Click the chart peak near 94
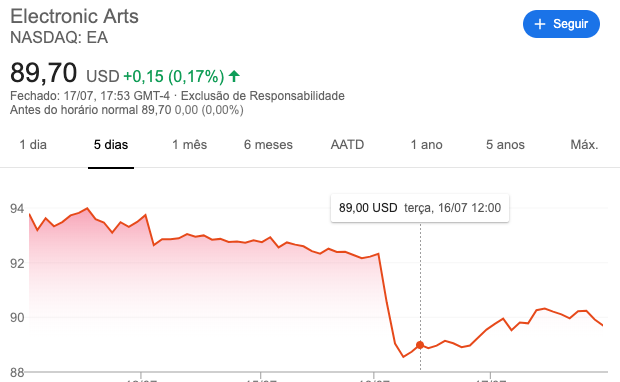The width and height of the screenshot is (620, 382). pyautogui.click(x=87, y=208)
